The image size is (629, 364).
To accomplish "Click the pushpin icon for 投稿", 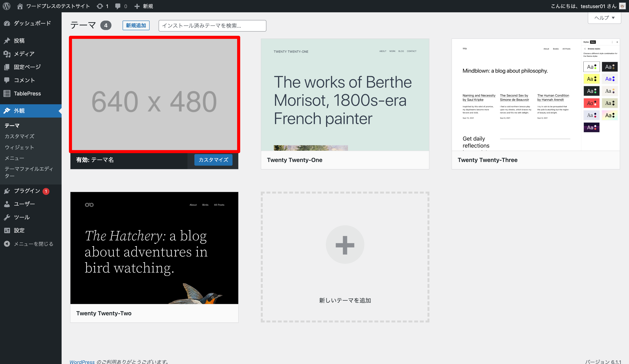I will (7, 40).
